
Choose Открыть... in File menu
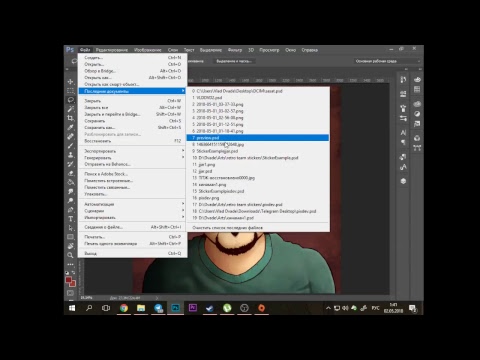coord(132,64)
